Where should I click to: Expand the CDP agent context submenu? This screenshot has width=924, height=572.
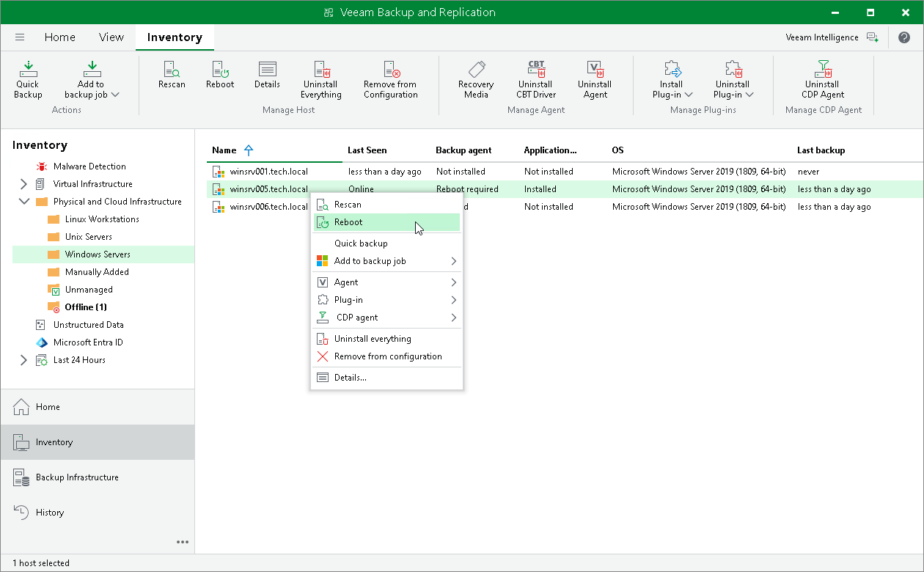454,318
